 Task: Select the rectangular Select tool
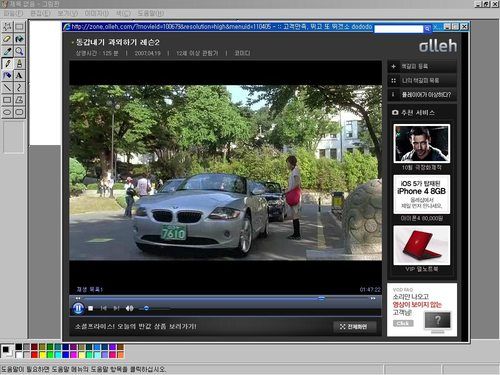19,27
